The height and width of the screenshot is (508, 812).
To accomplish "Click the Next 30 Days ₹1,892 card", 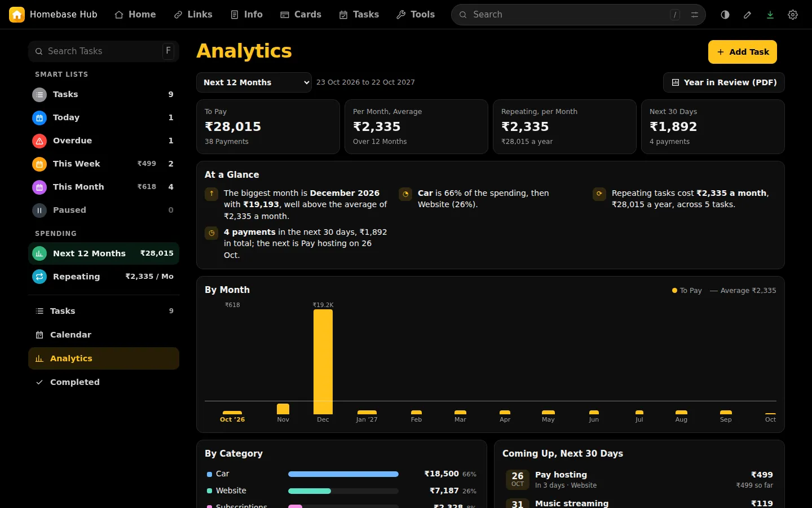I will tap(713, 126).
